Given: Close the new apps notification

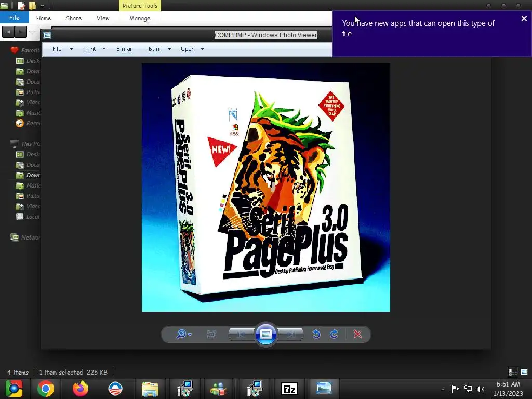Looking at the screenshot, I should tap(524, 19).
